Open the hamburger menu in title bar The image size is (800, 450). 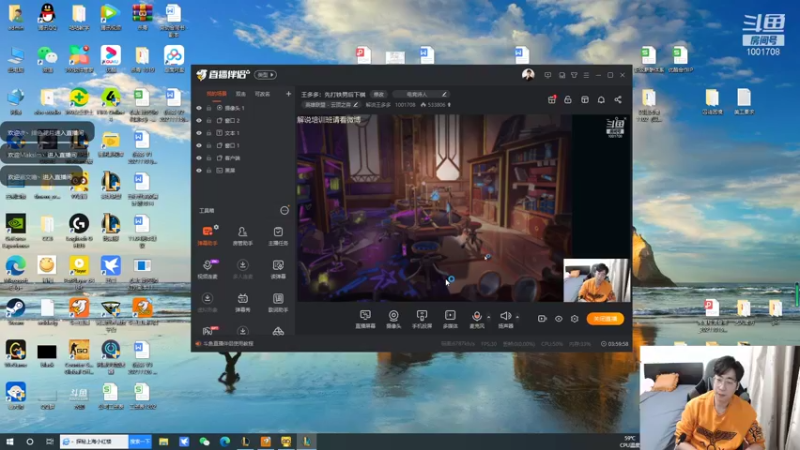(x=586, y=75)
